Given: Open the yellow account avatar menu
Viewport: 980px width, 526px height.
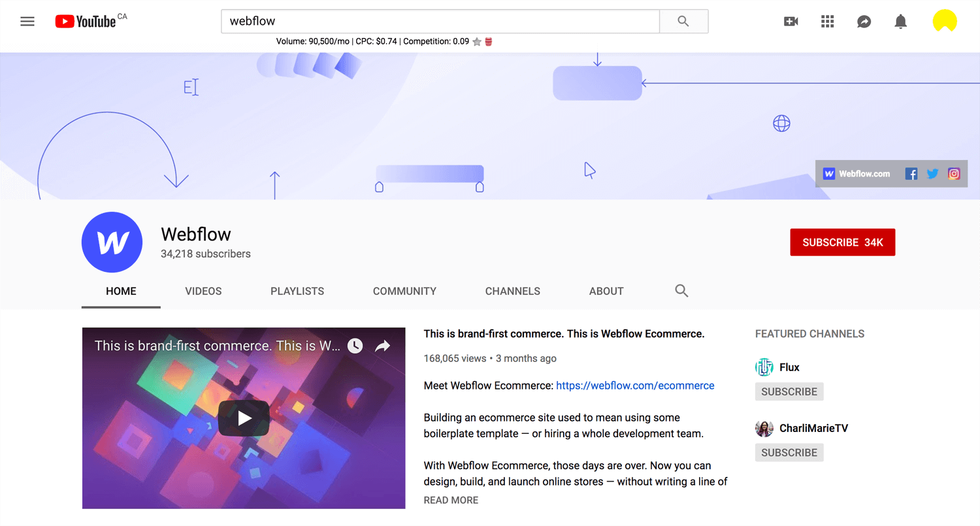Looking at the screenshot, I should [x=945, y=22].
